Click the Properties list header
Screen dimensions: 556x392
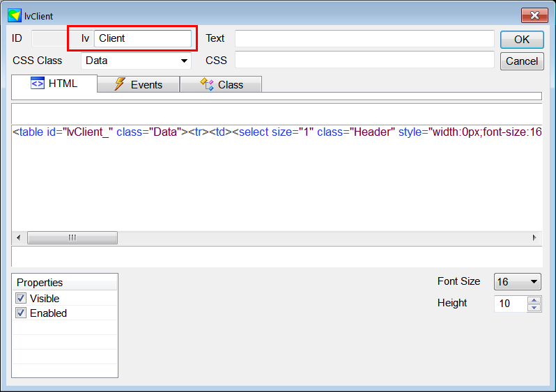tap(65, 283)
